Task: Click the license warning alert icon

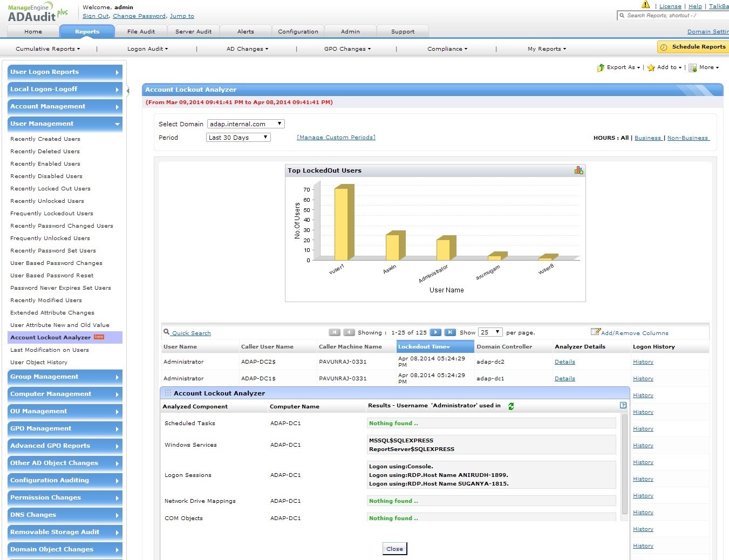Action: point(645,5)
